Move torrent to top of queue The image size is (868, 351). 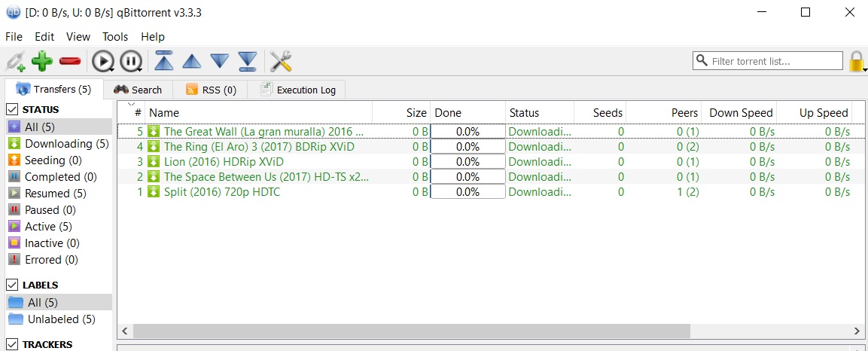[164, 61]
